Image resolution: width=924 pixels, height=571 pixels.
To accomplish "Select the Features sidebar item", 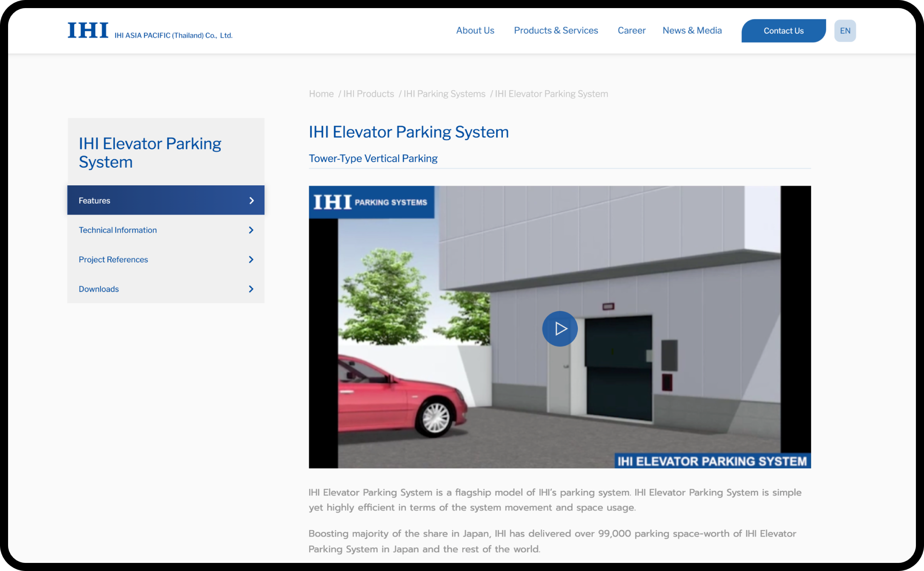I will pos(94,200).
